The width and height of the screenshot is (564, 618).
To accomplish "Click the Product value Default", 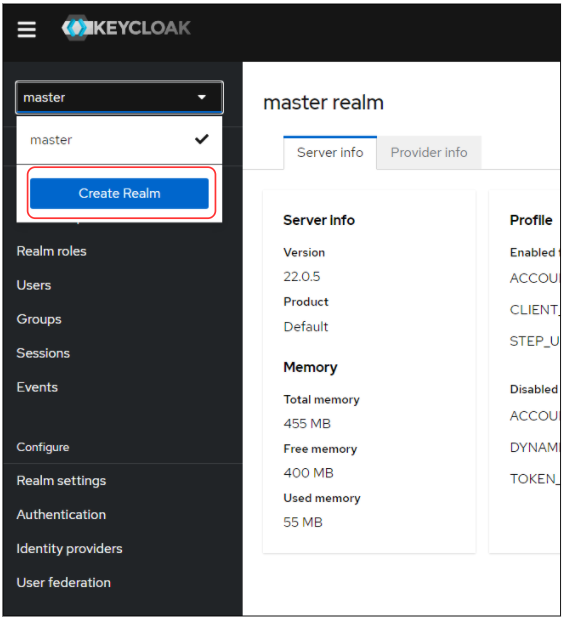I will click(x=306, y=327).
